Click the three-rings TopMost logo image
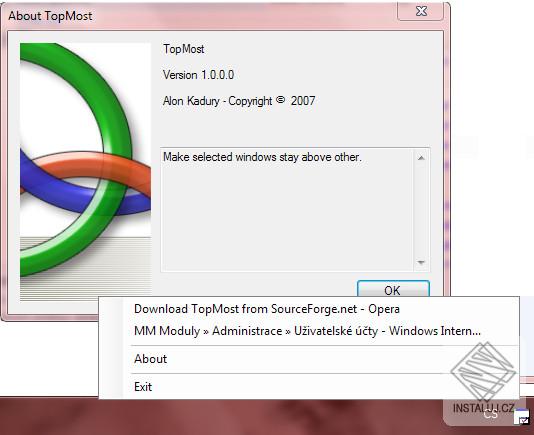Screen dimensions: 534x435 click(85, 172)
